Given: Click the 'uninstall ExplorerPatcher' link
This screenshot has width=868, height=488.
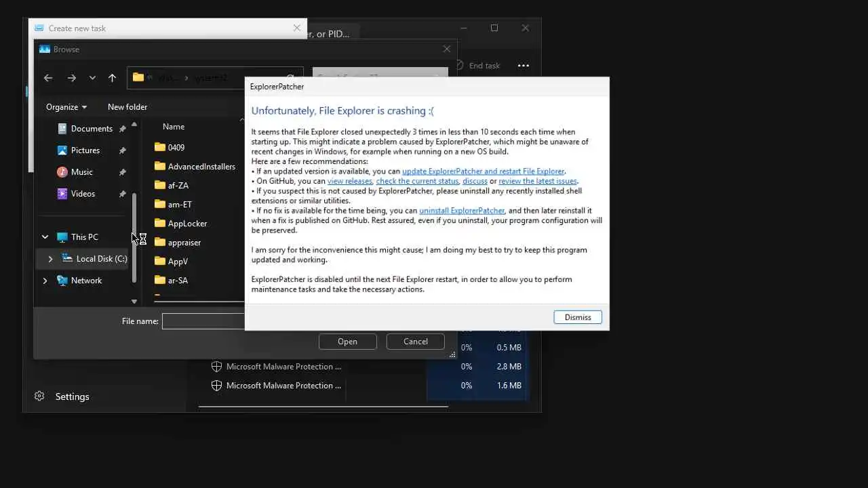Looking at the screenshot, I should pyautogui.click(x=462, y=211).
